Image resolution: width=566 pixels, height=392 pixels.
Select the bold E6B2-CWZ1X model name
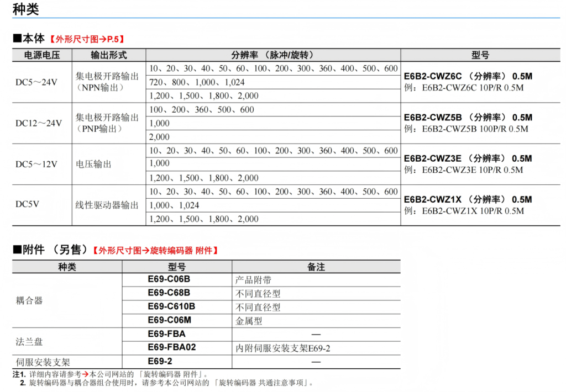pos(433,199)
